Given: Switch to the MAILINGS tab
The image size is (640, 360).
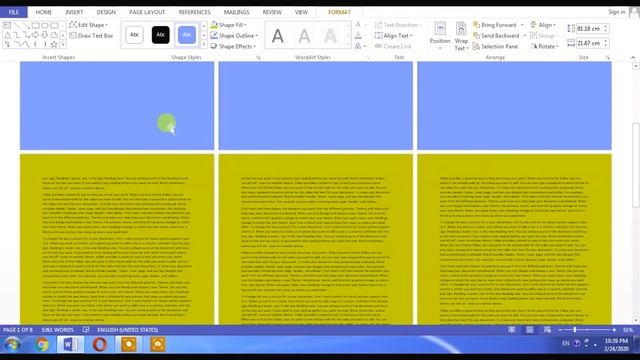Looking at the screenshot, I should coord(236,12).
